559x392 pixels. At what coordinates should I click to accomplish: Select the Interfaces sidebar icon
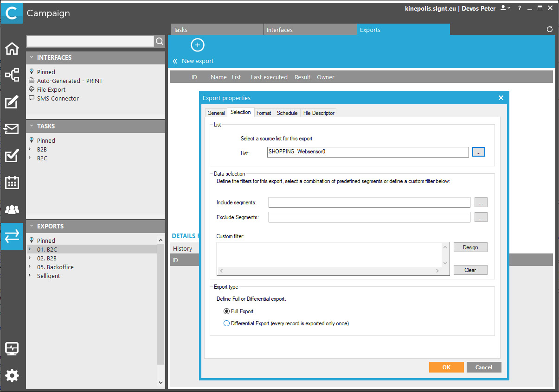point(12,74)
